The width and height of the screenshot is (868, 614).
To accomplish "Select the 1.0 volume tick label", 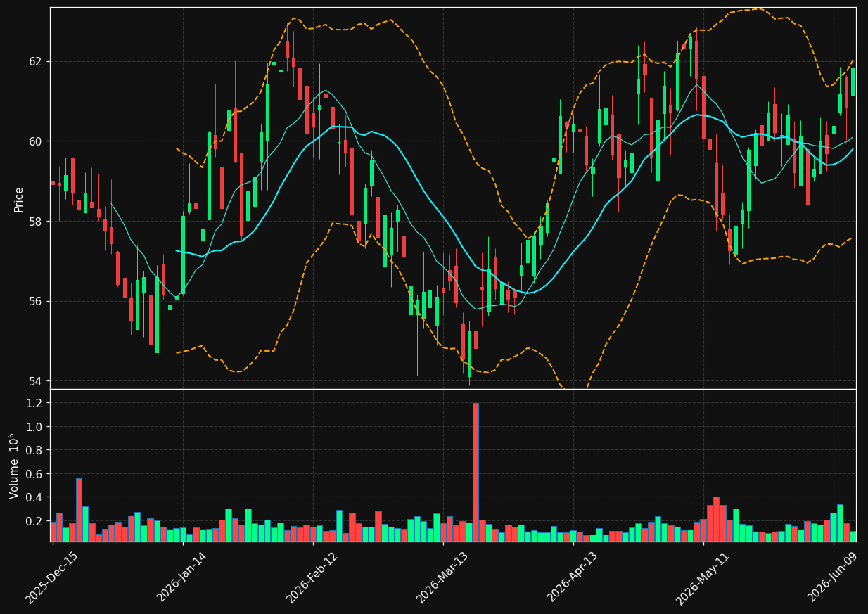I will click(x=34, y=427).
